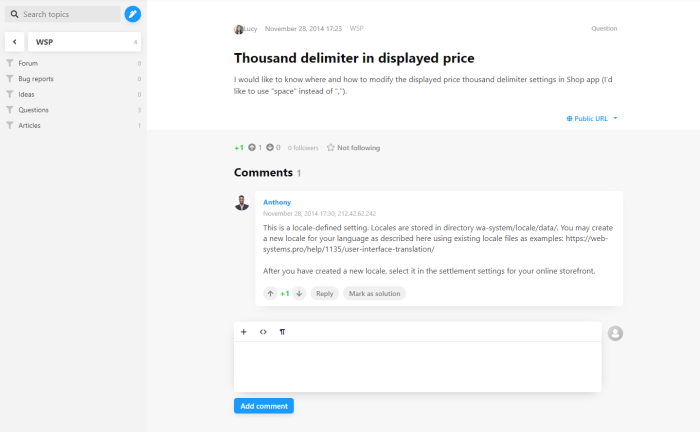
Task: Click the back arrow beside WSP
Action: click(15, 42)
